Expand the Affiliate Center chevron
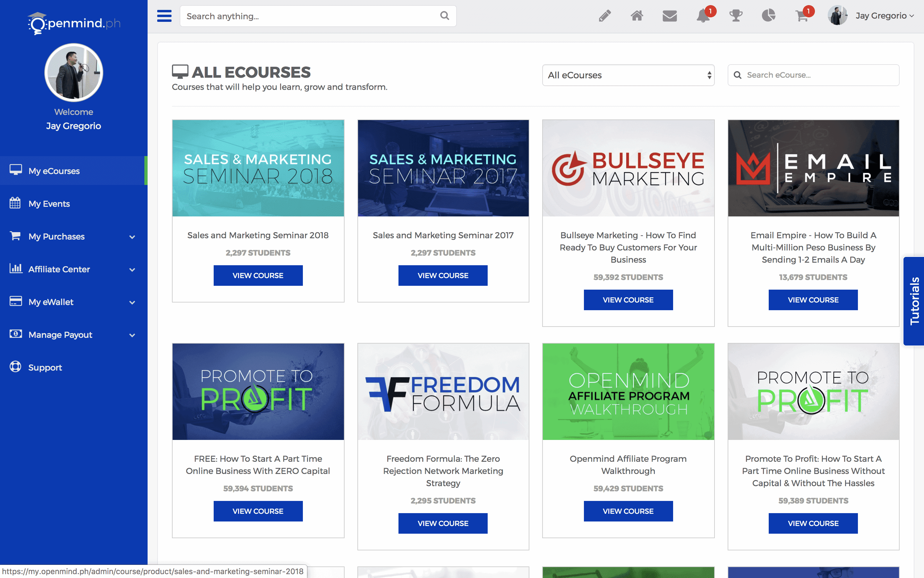924x578 pixels. pyautogui.click(x=132, y=270)
